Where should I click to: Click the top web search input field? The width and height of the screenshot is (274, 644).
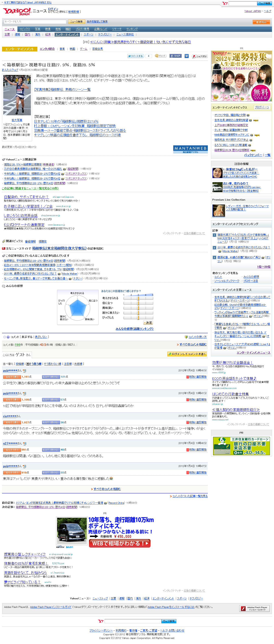[243, 3]
